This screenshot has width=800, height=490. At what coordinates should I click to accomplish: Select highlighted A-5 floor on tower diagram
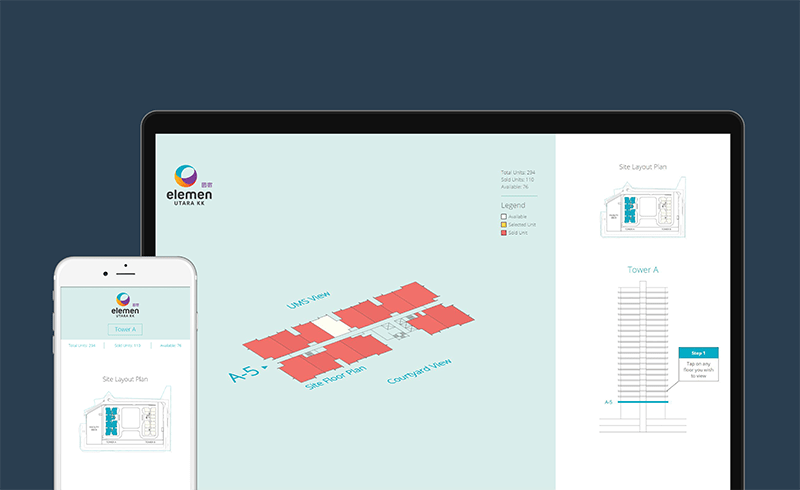click(641, 402)
